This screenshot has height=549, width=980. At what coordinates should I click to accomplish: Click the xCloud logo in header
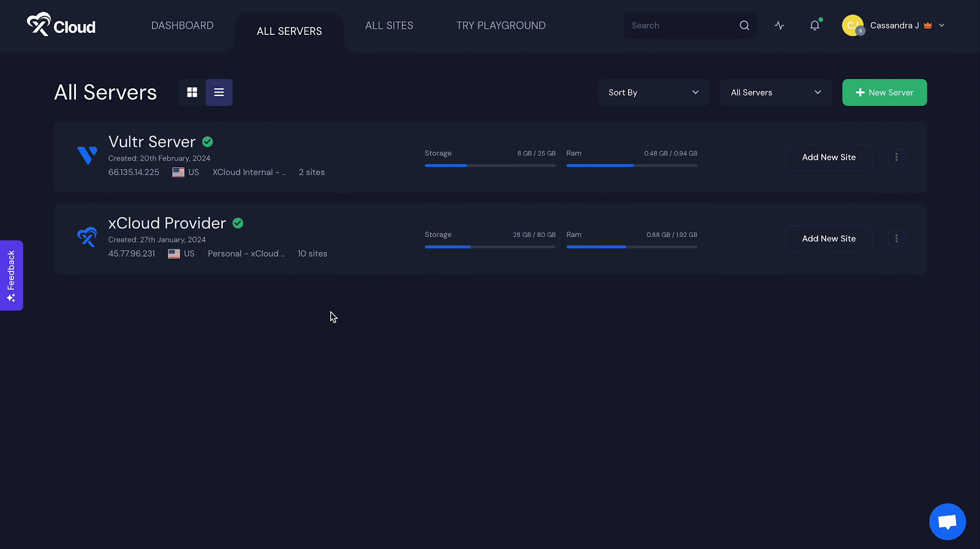tap(61, 25)
